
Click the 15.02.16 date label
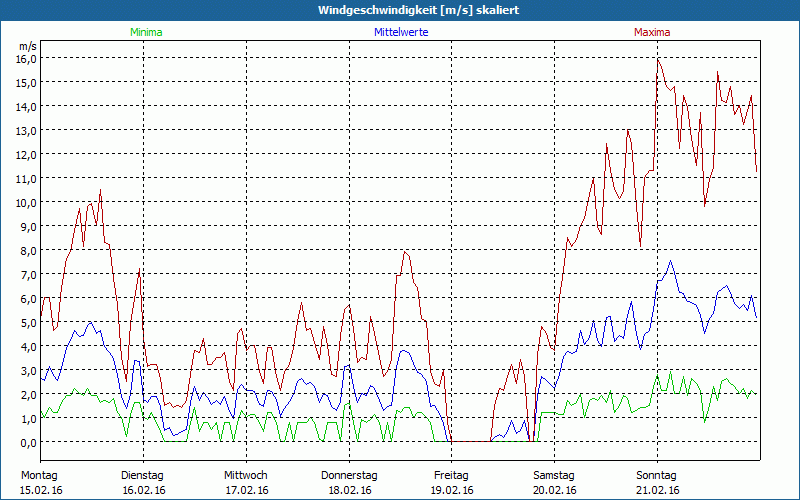[41, 490]
